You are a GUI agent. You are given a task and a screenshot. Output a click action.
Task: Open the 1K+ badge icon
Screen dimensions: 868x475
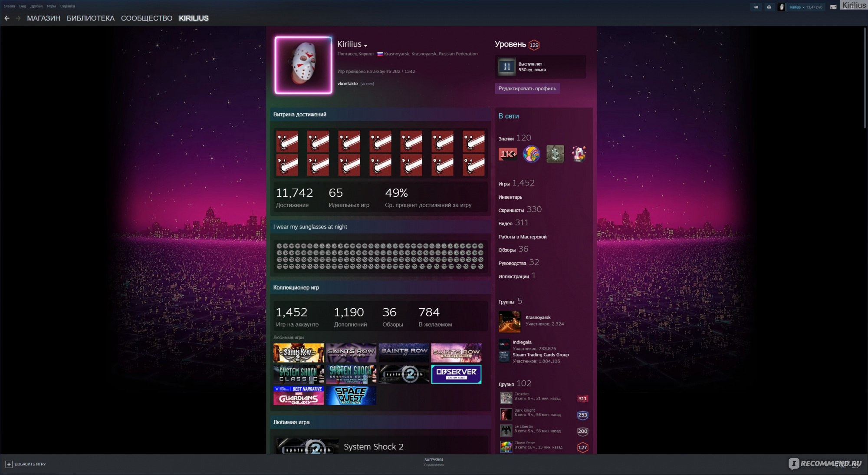[x=507, y=154]
